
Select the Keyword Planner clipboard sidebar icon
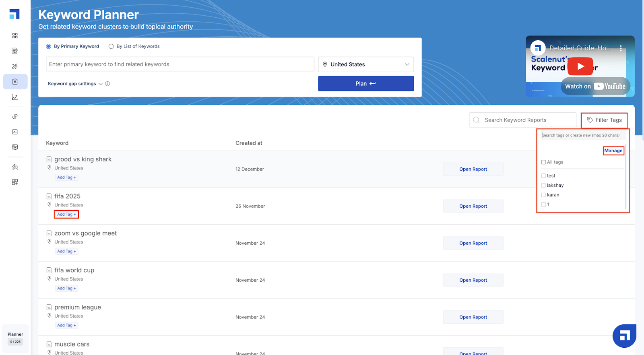tap(15, 82)
